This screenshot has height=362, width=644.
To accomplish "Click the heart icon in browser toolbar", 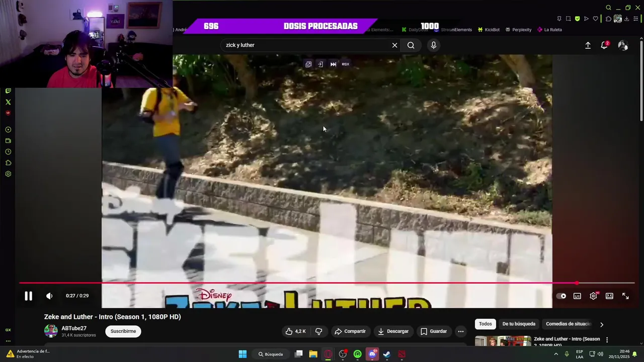I will tap(596, 19).
